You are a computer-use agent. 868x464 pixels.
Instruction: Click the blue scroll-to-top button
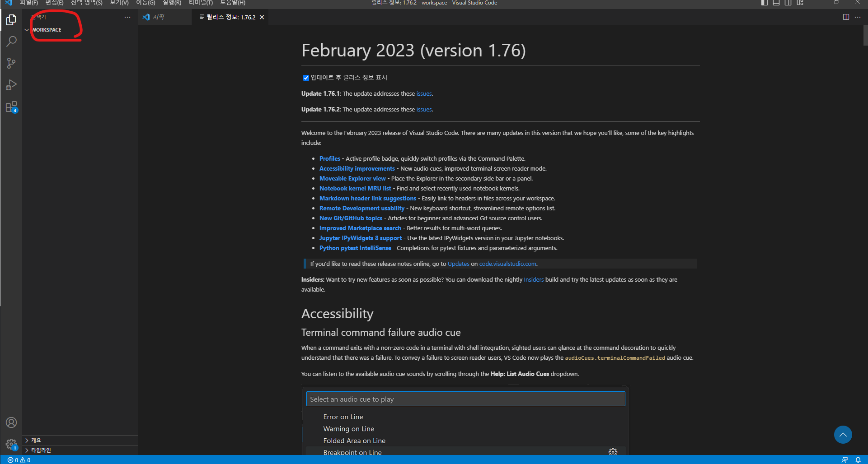pyautogui.click(x=843, y=435)
